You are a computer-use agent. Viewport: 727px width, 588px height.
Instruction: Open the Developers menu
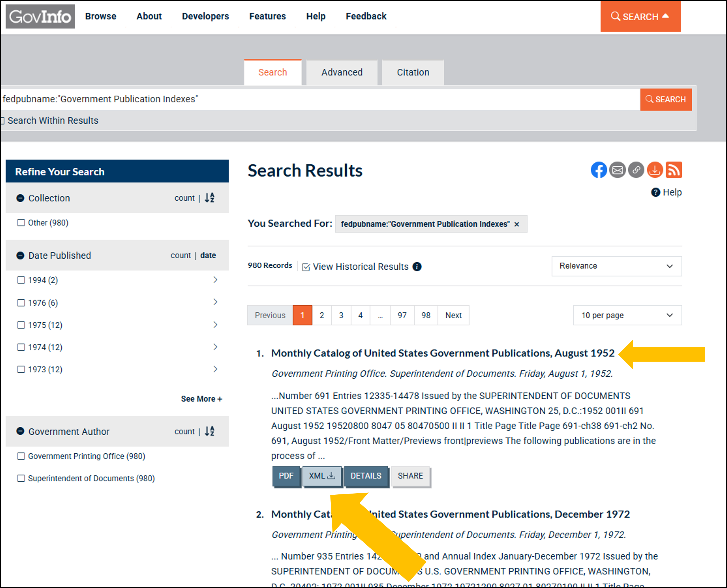coord(205,16)
